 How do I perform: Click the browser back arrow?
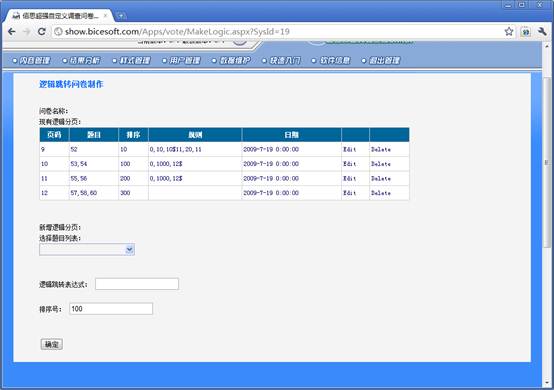[12, 32]
